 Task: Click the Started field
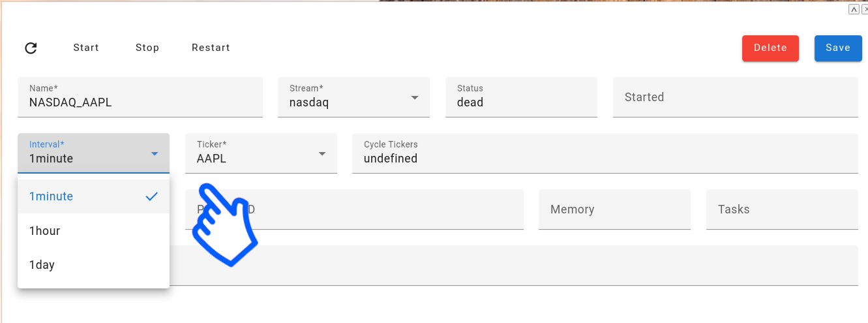coord(735,98)
